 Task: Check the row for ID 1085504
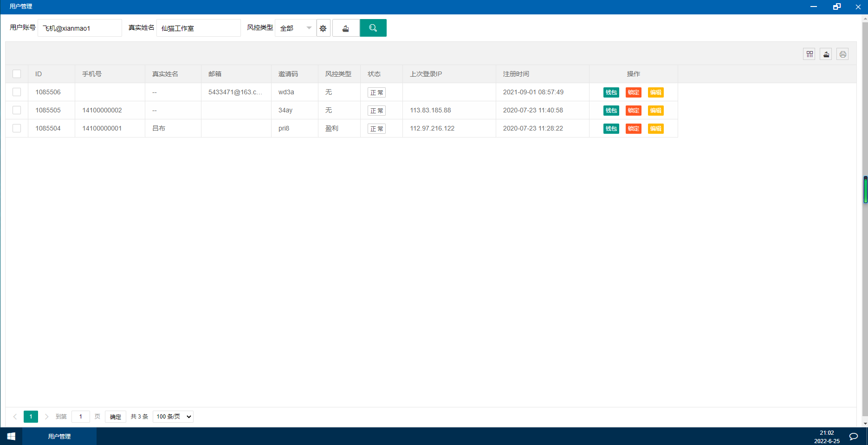click(17, 128)
